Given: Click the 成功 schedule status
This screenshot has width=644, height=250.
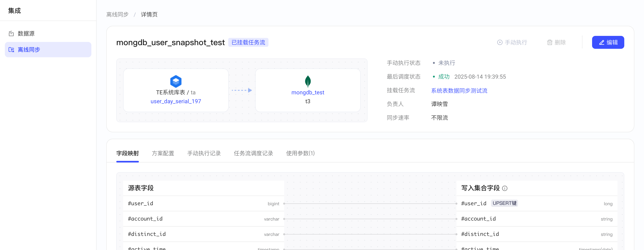Looking at the screenshot, I should (x=444, y=77).
